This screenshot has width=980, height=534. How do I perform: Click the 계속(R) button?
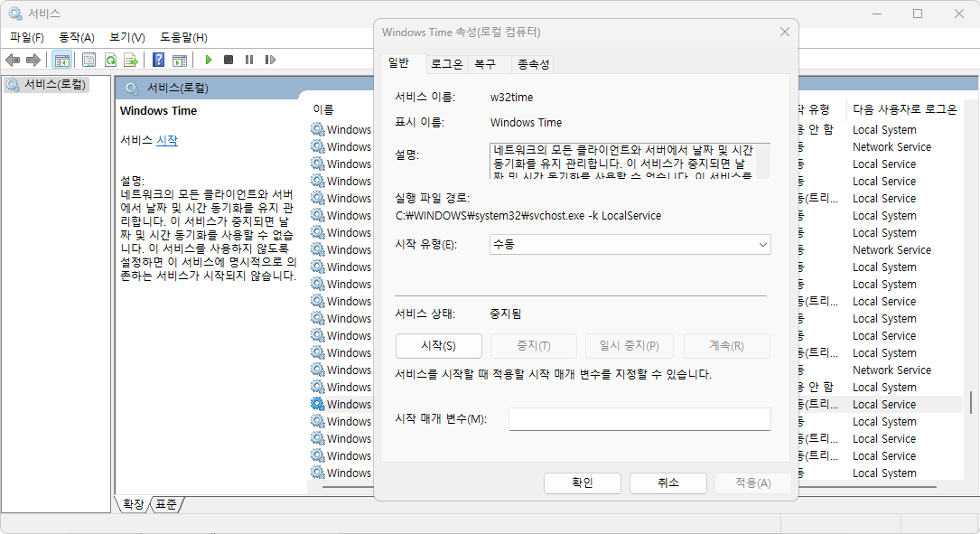pos(727,346)
